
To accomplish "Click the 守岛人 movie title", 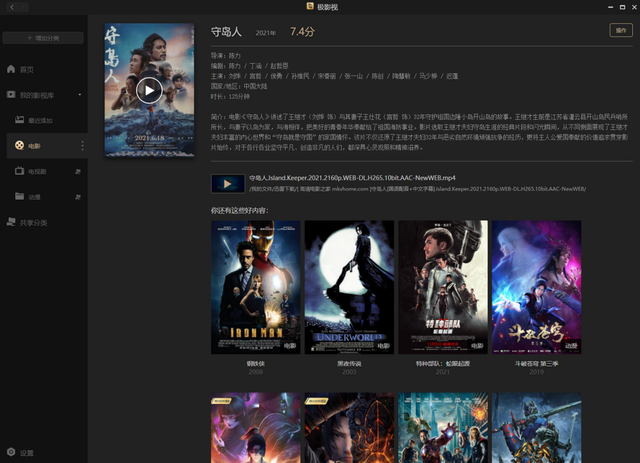I will (x=226, y=32).
